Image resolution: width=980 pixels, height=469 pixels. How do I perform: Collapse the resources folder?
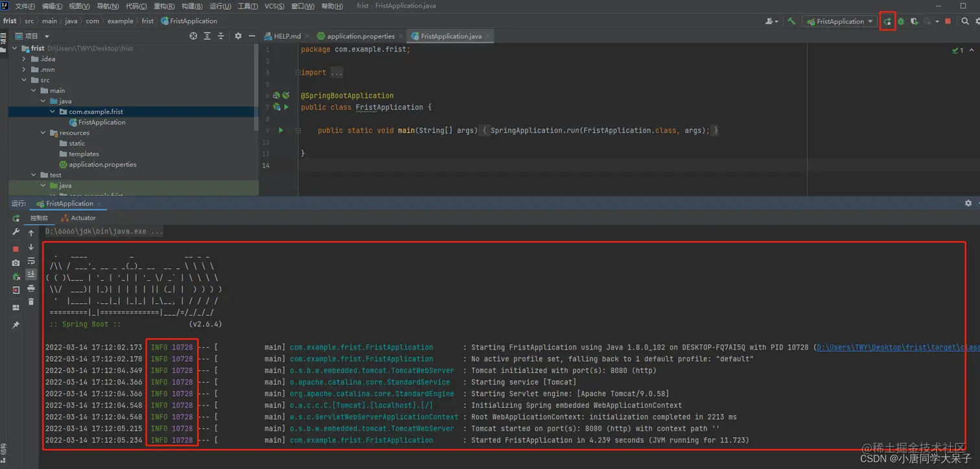43,133
